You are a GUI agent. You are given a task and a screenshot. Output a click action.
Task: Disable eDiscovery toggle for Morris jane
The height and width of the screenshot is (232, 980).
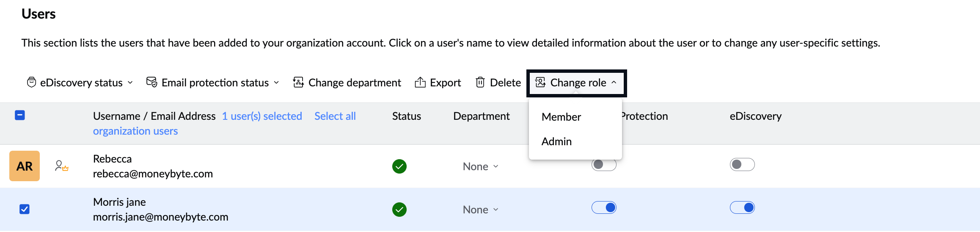click(x=742, y=207)
